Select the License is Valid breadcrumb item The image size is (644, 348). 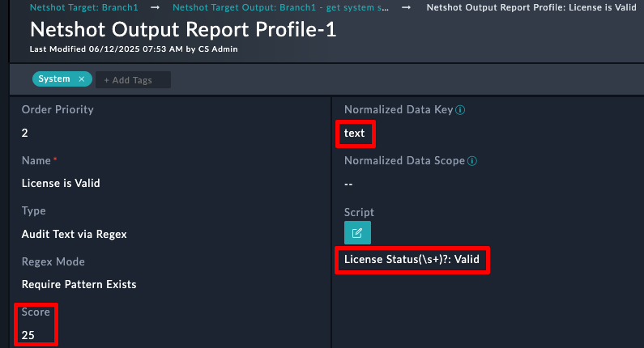click(x=531, y=7)
